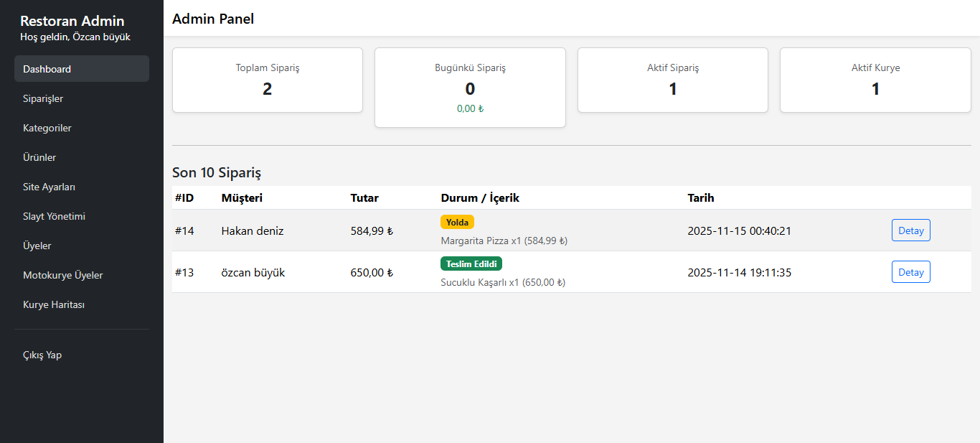This screenshot has height=443, width=980.
Task: Click the Aktif Kurye stat card
Action: click(x=875, y=80)
